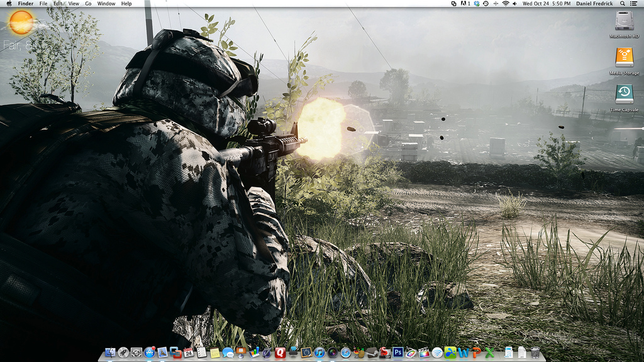Open Wi-Fi status menu
The image size is (644, 362).
506,3
